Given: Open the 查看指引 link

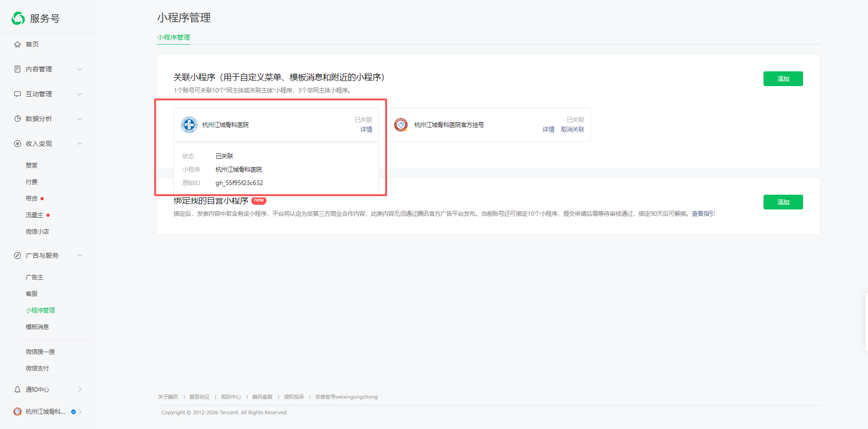Looking at the screenshot, I should (x=703, y=214).
